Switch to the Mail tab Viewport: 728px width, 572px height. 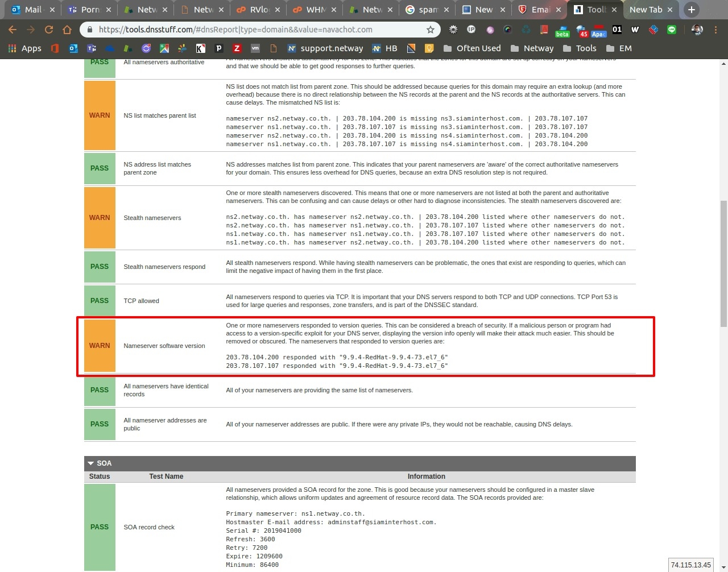[x=28, y=10]
